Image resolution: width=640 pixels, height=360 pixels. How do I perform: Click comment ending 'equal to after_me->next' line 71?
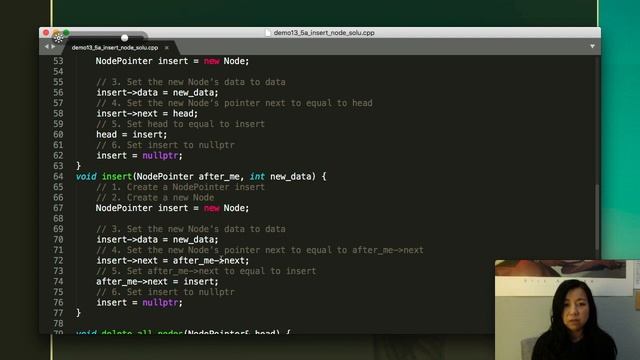point(260,250)
